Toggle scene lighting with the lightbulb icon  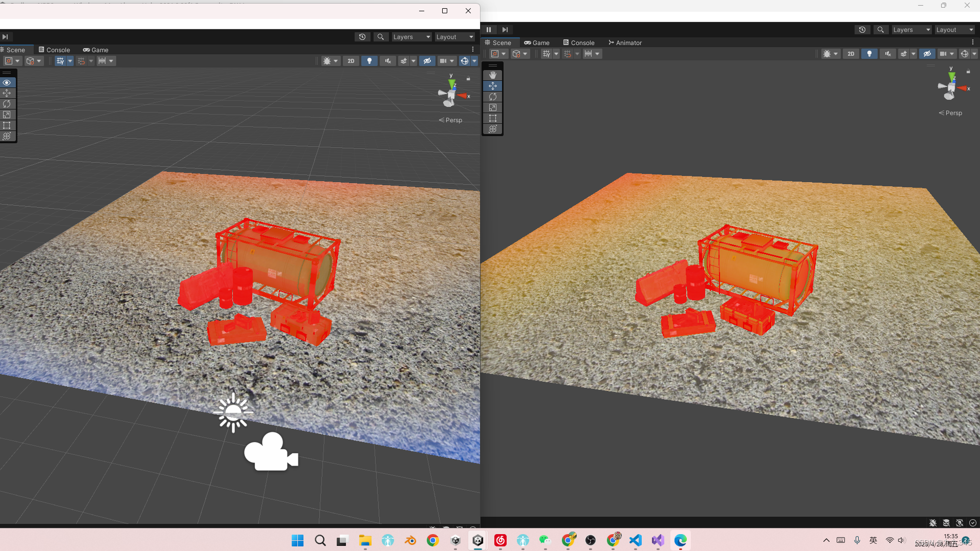pos(869,53)
